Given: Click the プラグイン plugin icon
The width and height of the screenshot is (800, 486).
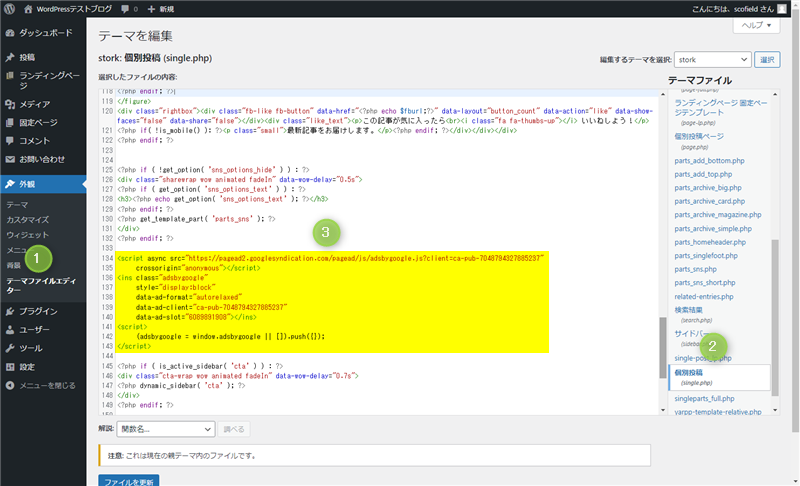Looking at the screenshot, I should point(10,311).
